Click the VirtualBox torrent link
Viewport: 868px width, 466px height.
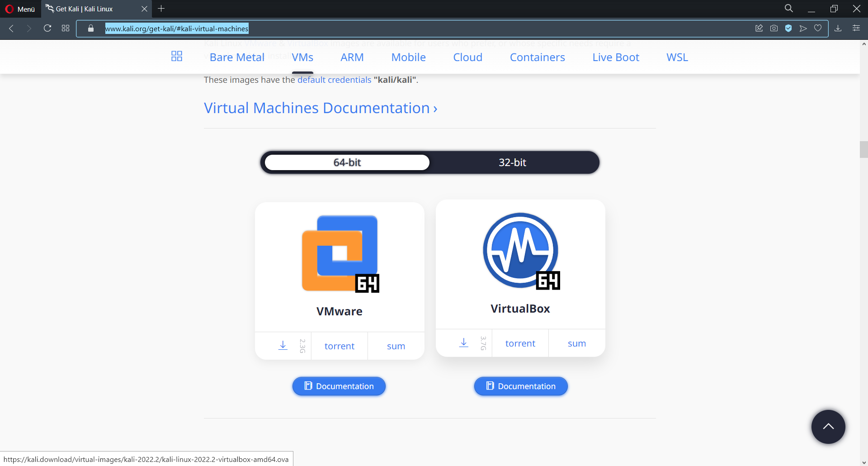(520, 343)
